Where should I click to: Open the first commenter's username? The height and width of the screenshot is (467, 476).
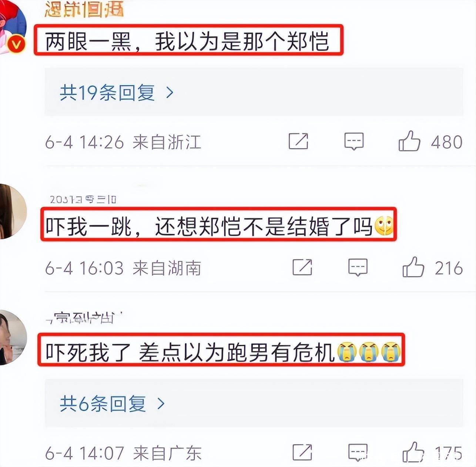point(84,9)
